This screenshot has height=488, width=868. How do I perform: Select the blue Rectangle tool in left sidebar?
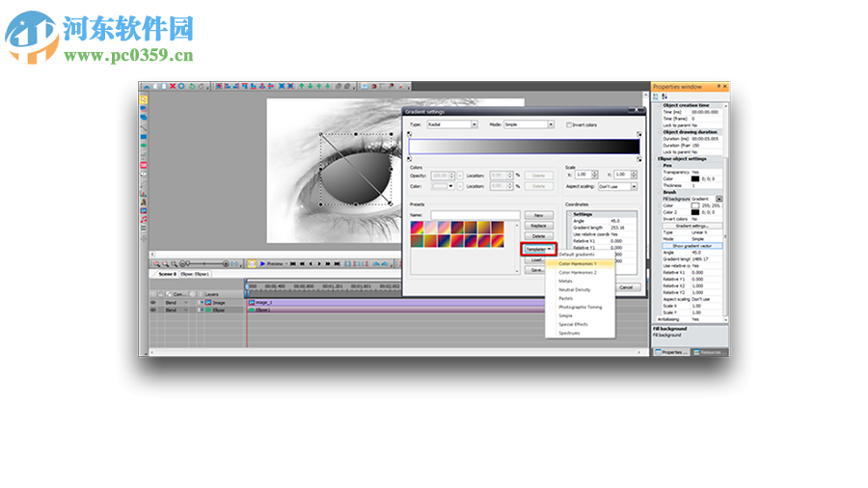point(144,137)
